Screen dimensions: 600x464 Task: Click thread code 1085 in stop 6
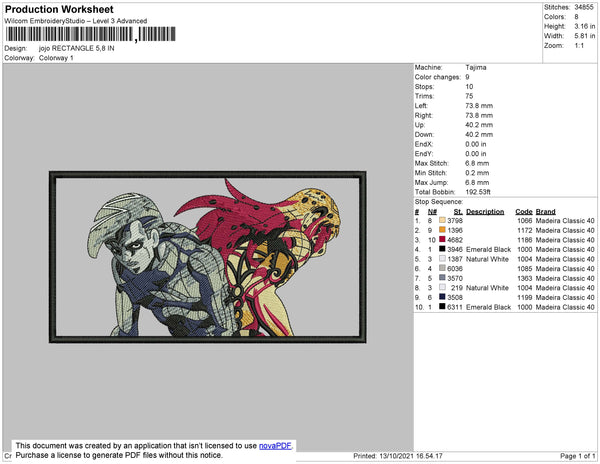click(525, 269)
